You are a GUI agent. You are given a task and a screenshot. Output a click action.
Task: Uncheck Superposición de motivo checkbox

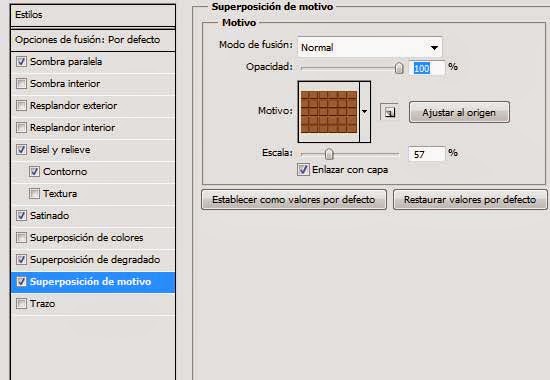coord(21,281)
